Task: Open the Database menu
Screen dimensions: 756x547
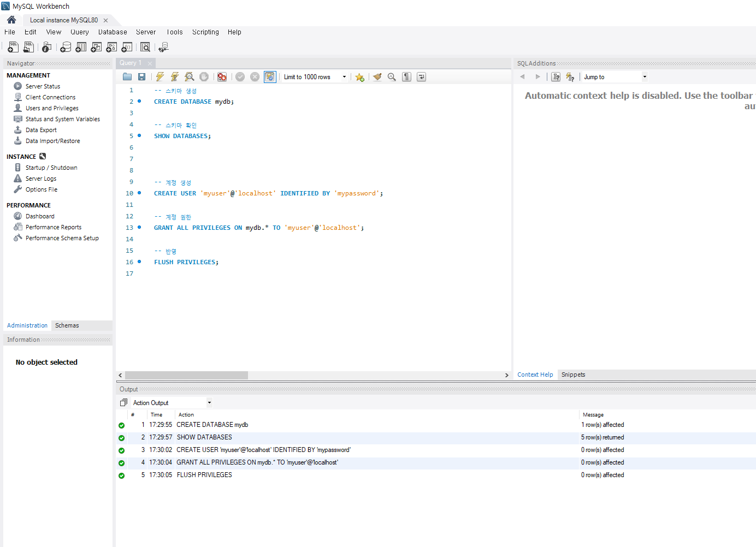Action: [x=113, y=32]
